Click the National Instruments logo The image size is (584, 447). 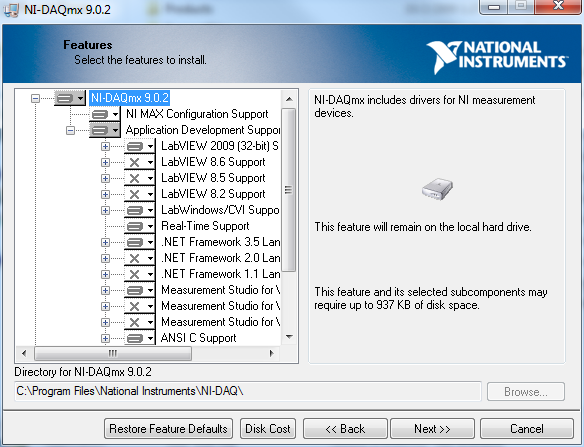coord(497,57)
